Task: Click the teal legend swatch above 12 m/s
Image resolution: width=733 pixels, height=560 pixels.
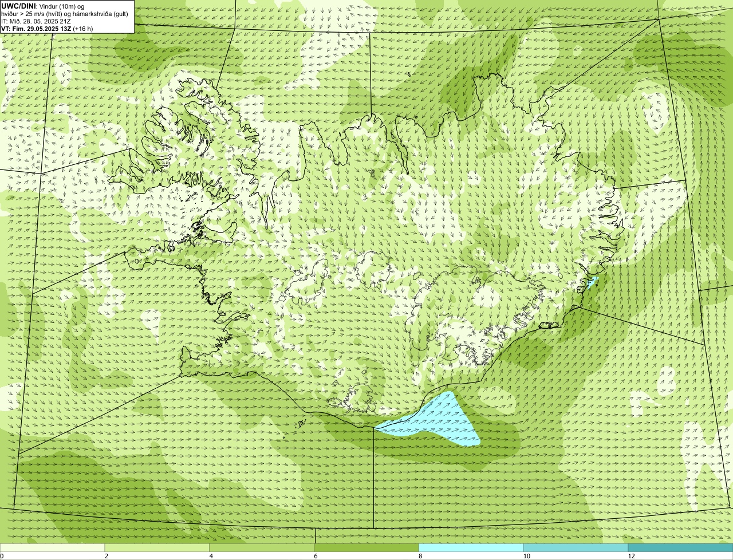Action: click(680, 548)
